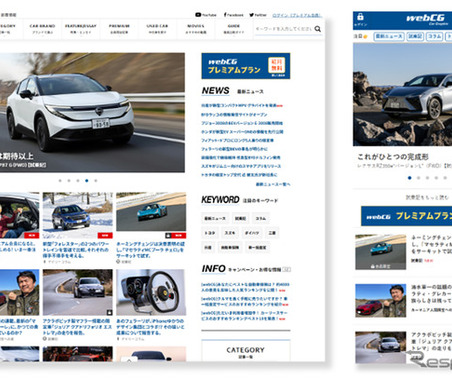
Task: Click the keyword search input field
Action: 284,29
